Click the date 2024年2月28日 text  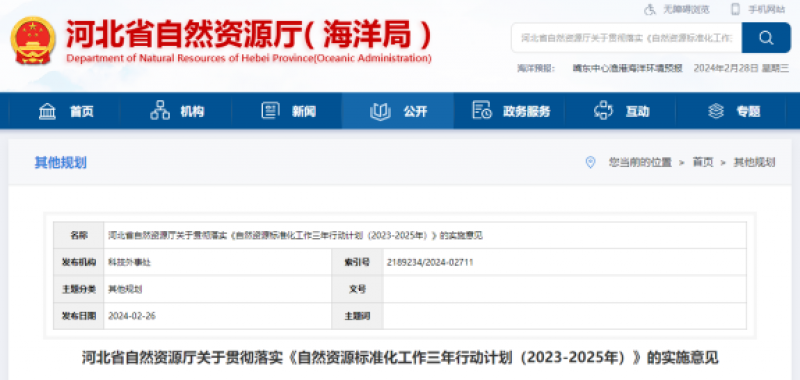(727, 69)
